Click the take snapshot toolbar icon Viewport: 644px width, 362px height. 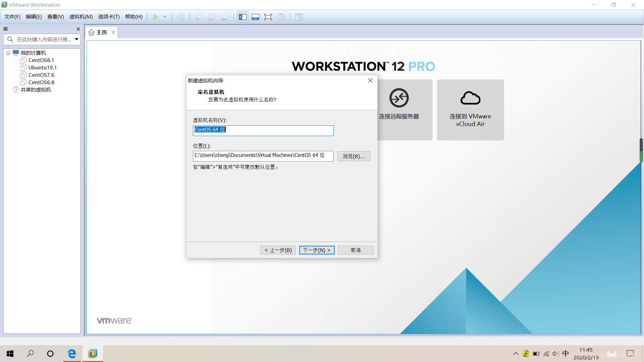tap(199, 17)
